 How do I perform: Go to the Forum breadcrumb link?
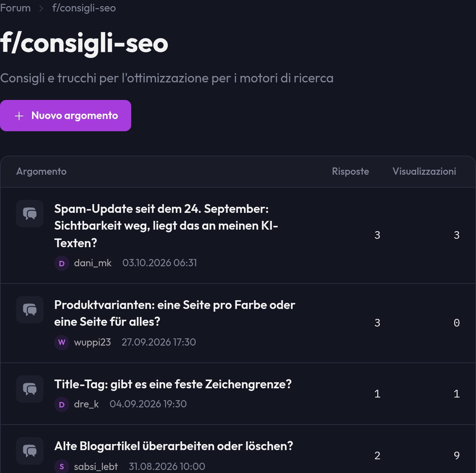tap(15, 8)
